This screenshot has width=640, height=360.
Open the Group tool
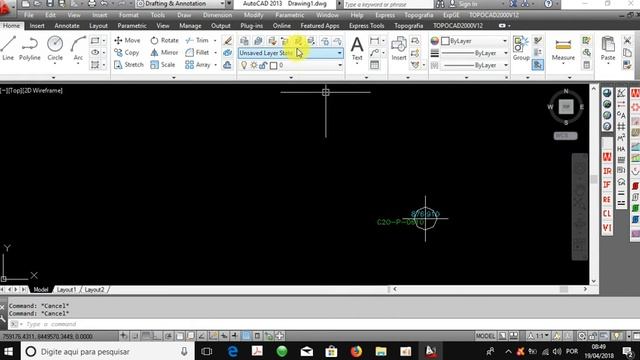point(521,48)
